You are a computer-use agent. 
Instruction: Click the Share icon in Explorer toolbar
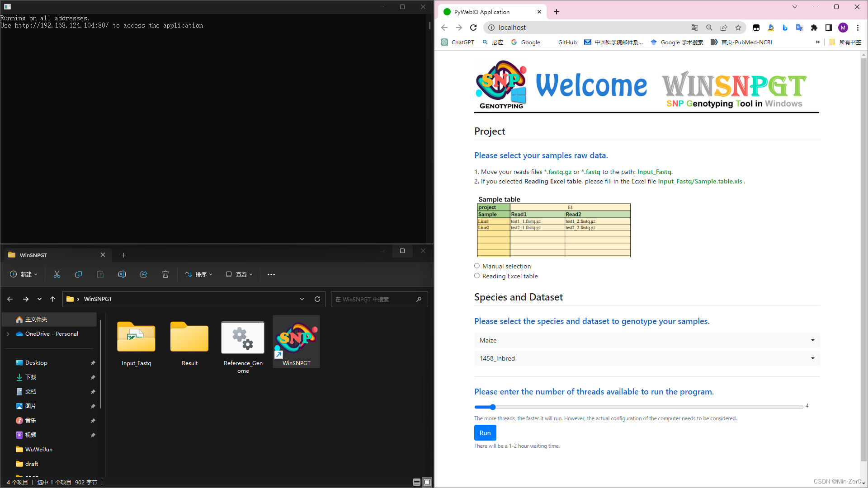pyautogui.click(x=144, y=274)
